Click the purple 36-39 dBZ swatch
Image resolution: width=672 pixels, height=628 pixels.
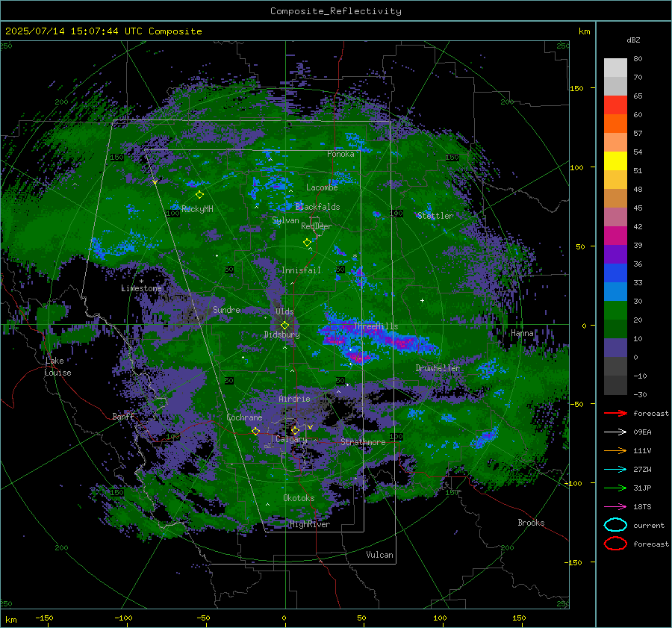(x=615, y=254)
